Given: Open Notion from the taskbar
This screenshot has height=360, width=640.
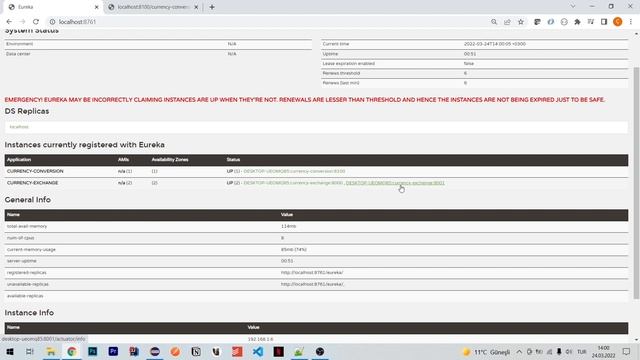Looking at the screenshot, I should pos(196,351).
